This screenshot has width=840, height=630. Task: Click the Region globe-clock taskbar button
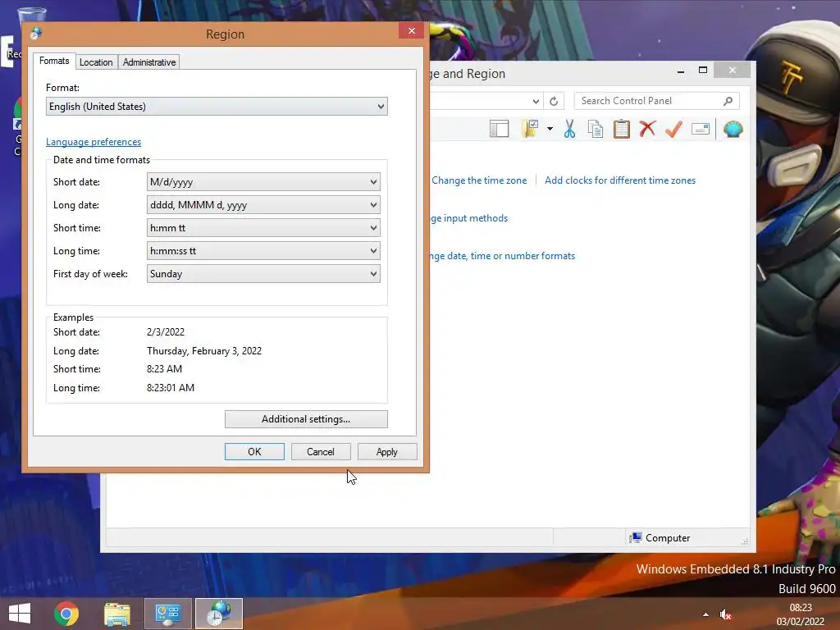tap(218, 614)
